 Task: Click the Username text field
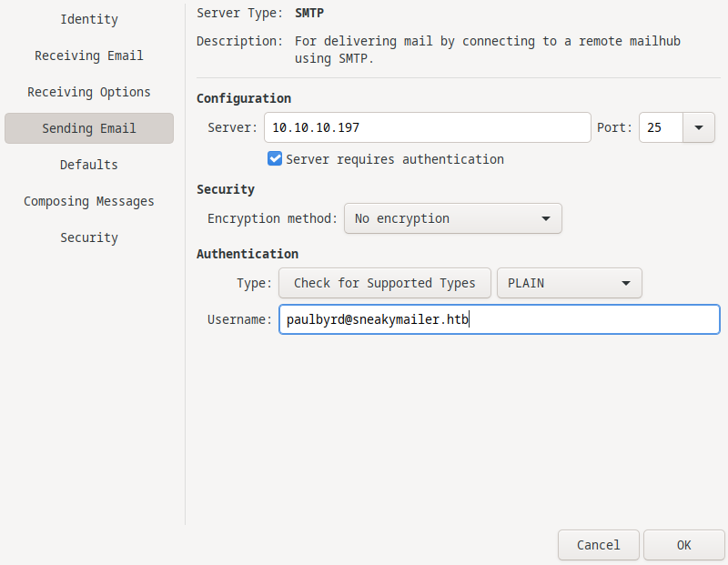[x=499, y=319]
